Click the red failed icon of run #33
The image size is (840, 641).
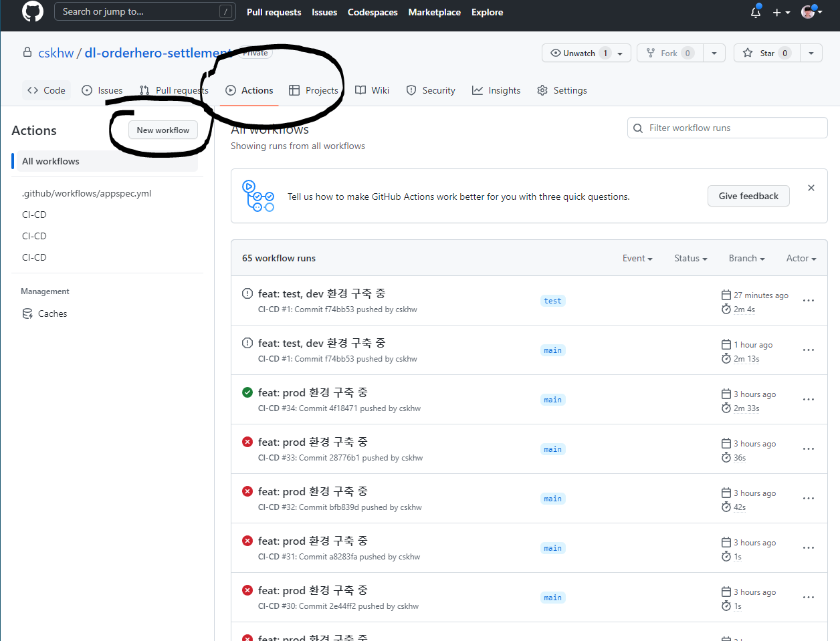247,442
